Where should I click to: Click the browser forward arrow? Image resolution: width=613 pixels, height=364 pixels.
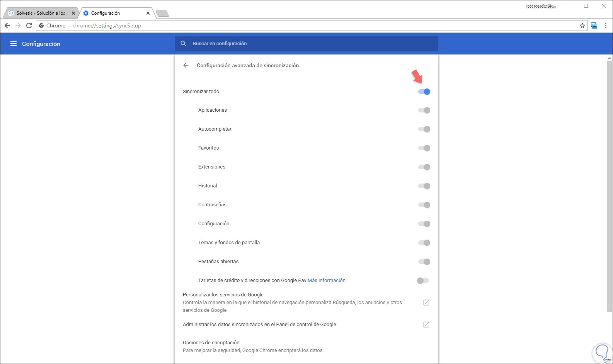[x=18, y=26]
